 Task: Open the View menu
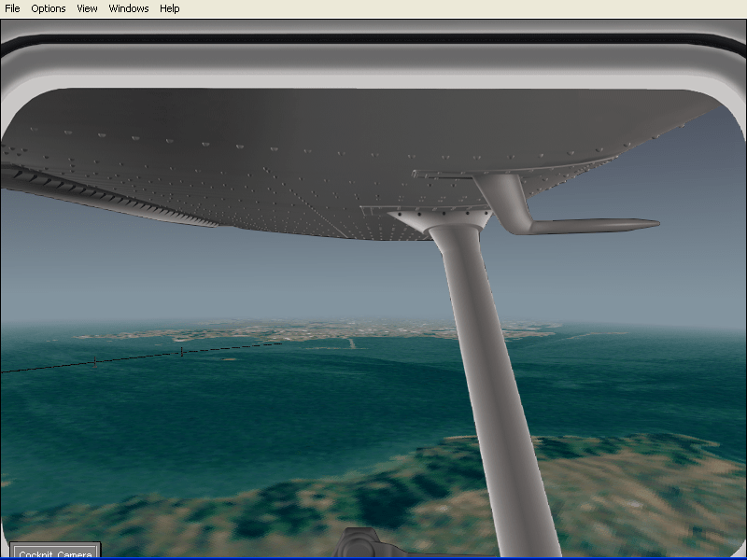coord(87,8)
